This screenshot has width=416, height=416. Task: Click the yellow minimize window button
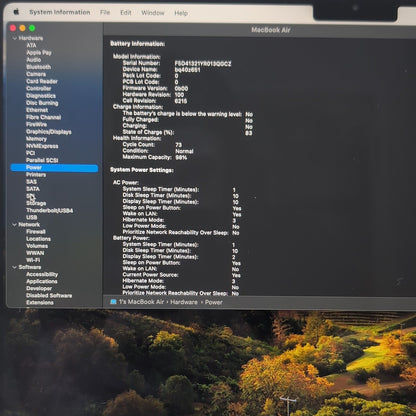pyautogui.click(x=23, y=28)
